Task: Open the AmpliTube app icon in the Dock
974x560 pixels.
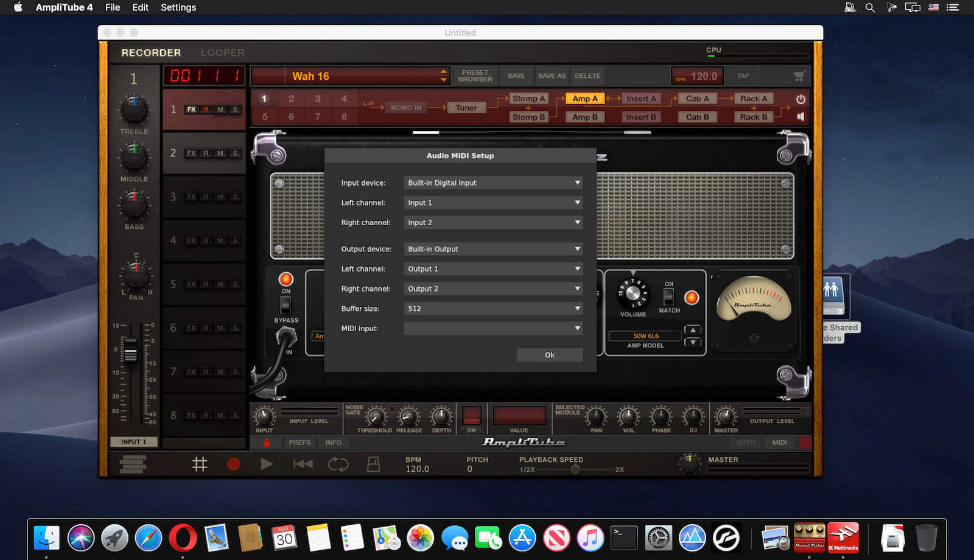Action: (809, 537)
